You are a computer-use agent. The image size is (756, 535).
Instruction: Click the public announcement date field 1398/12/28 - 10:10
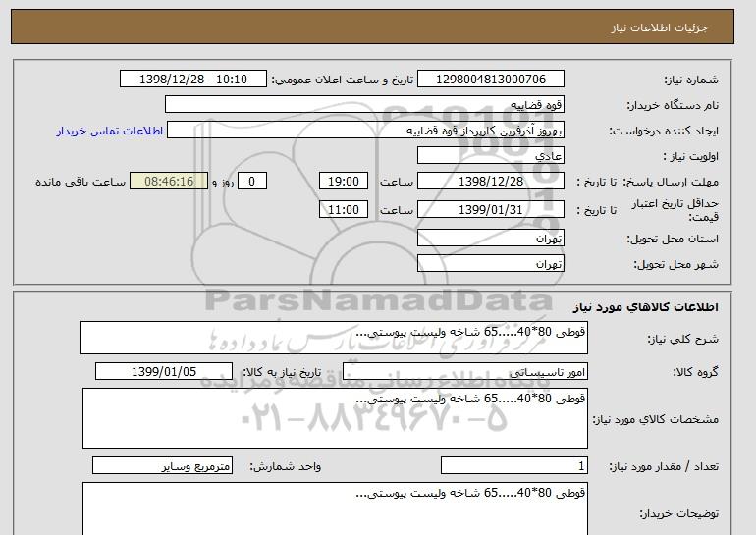click(x=192, y=80)
